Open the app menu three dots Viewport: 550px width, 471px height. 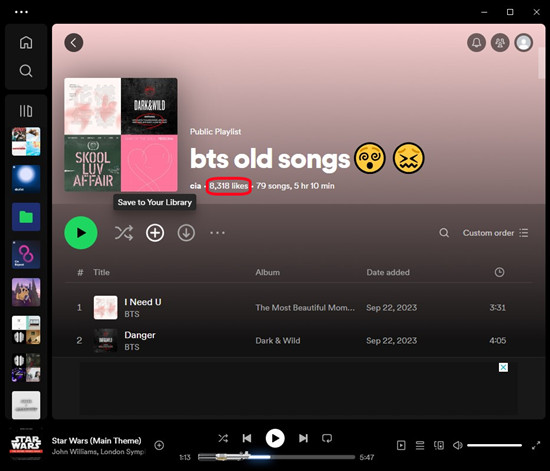pyautogui.click(x=21, y=12)
